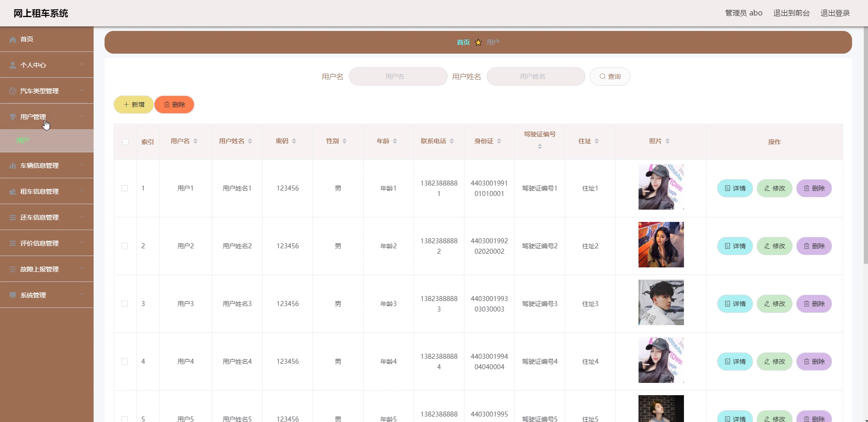The height and width of the screenshot is (422, 868).
Task: Click the orange 删除 batch delete button
Action: [x=174, y=105]
